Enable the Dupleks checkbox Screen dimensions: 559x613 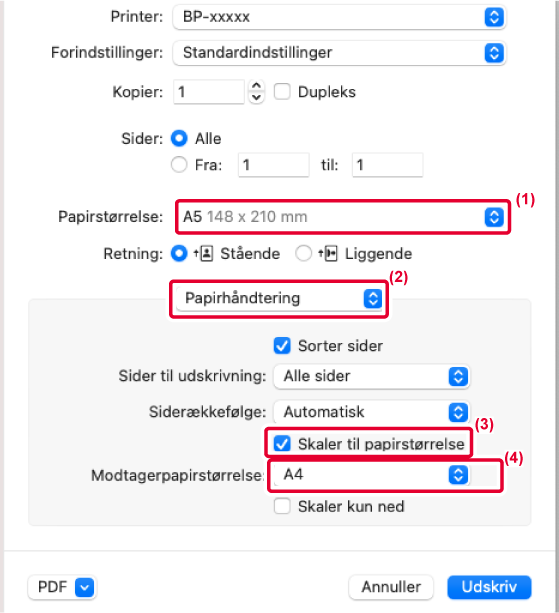pos(282,92)
